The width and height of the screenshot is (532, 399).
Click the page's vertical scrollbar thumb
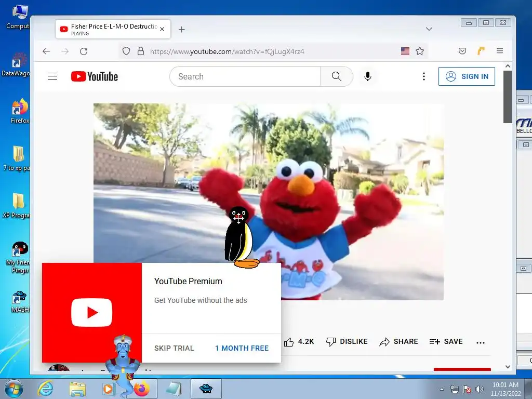click(x=508, y=97)
